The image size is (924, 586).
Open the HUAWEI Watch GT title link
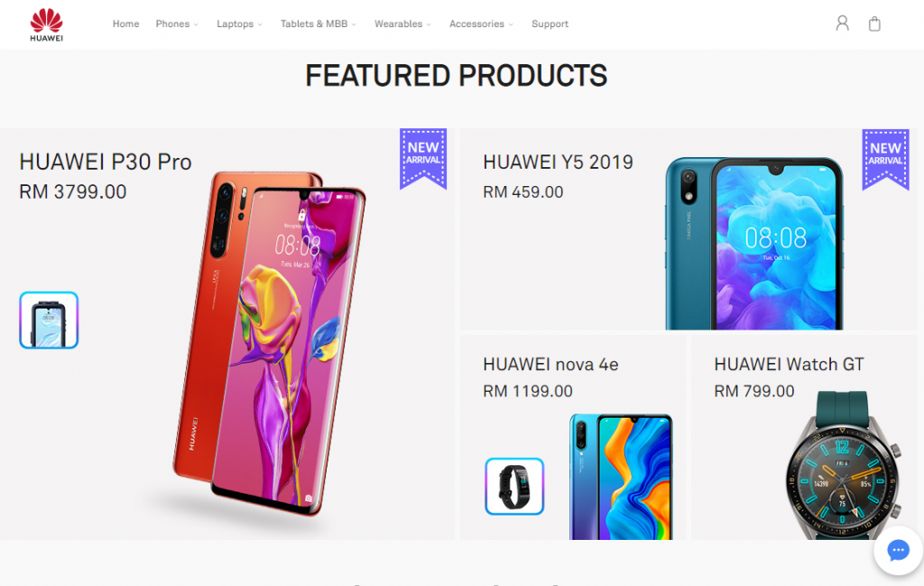click(x=789, y=365)
